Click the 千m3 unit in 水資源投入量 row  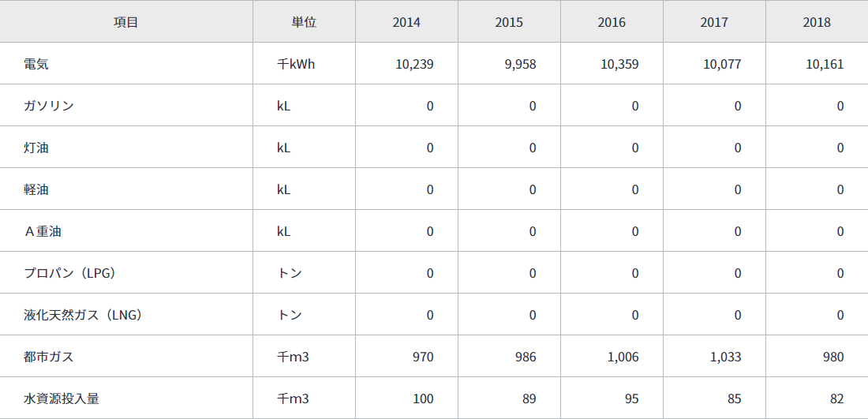(x=293, y=398)
